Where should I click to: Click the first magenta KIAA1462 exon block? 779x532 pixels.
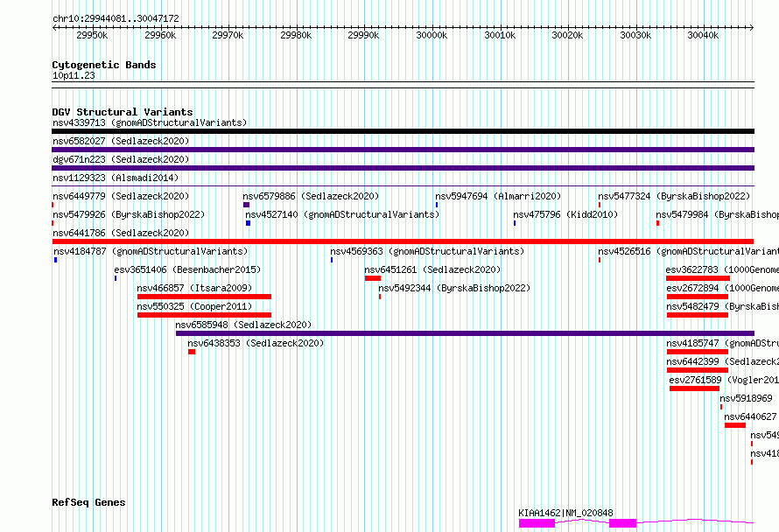[x=537, y=523]
